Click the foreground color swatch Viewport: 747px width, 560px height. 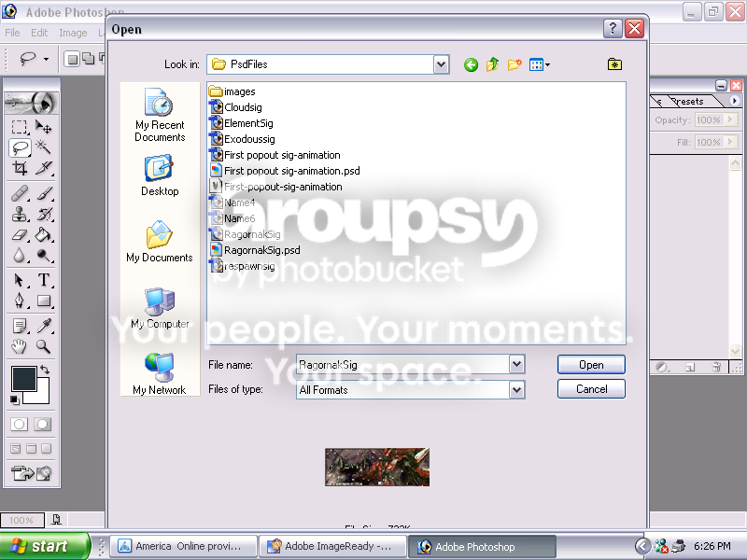coord(23,378)
